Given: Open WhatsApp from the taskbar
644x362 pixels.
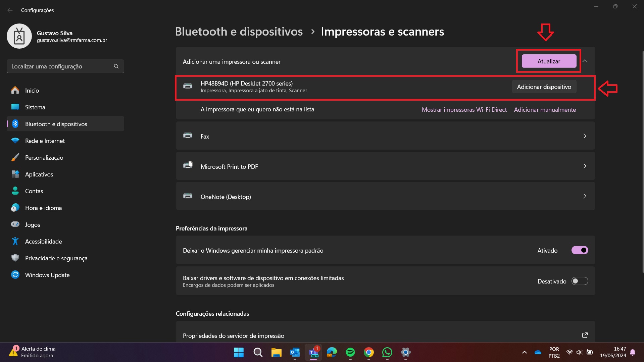Looking at the screenshot, I should click(x=387, y=352).
